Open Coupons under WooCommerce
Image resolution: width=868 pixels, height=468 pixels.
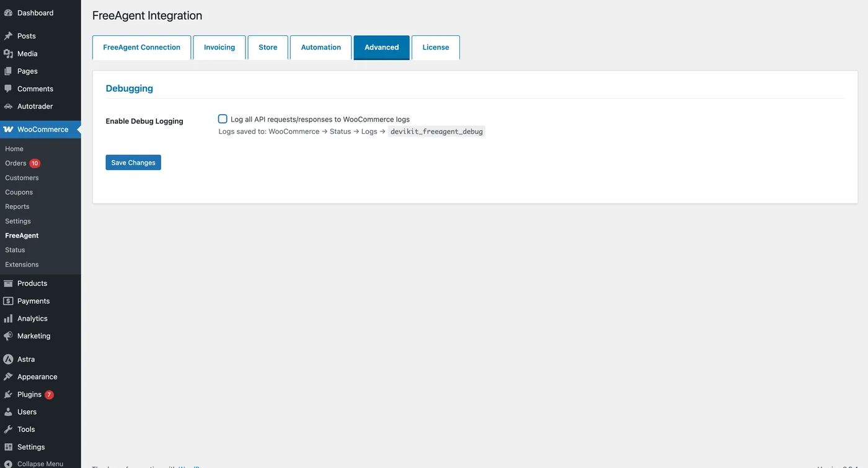(x=19, y=192)
